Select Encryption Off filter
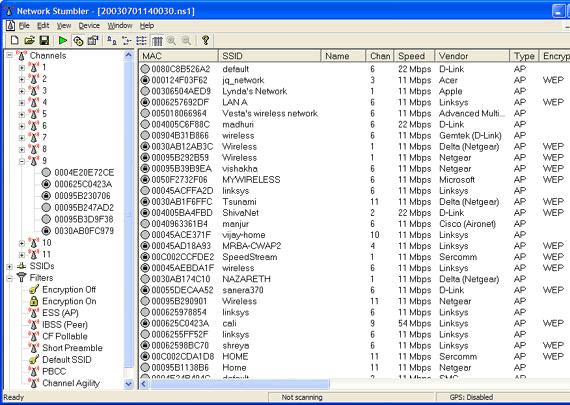Viewport: 570px width, 405px height. click(69, 290)
